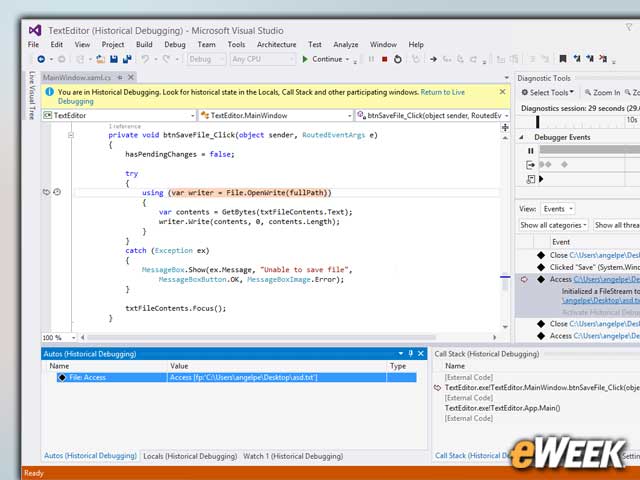The image size is (640, 480).
Task: Open the Autos panel window options arrow
Action: pos(400,353)
